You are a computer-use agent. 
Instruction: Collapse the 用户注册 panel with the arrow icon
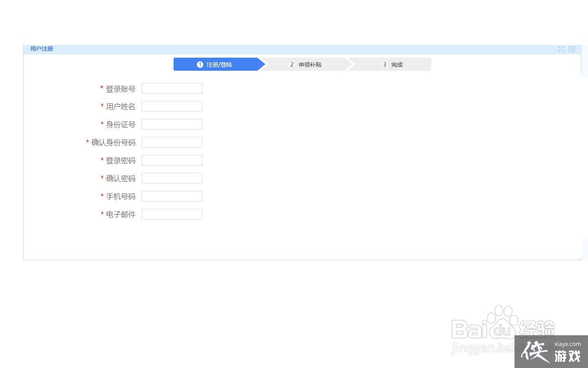[572, 49]
